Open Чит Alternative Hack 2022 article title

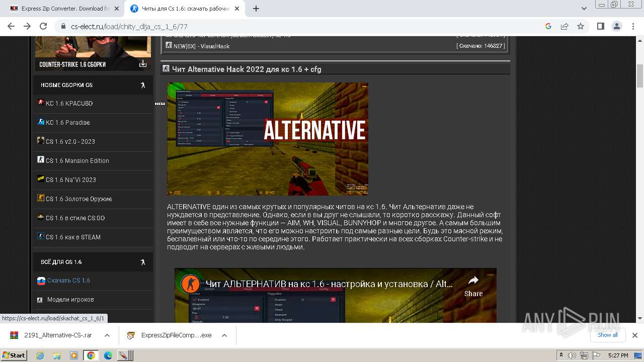247,69
